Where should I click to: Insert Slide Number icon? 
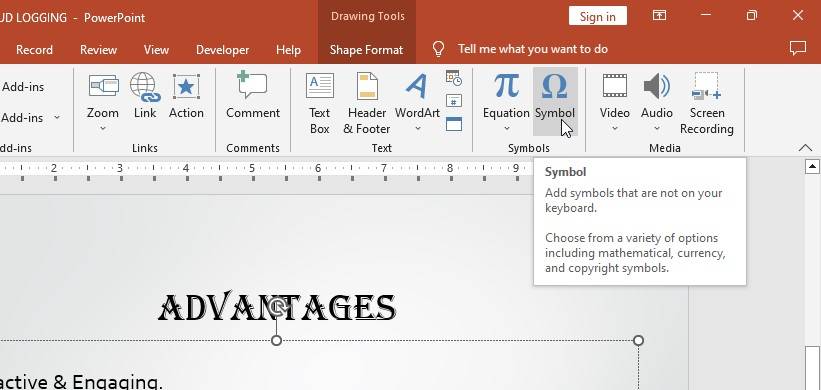[x=454, y=101]
